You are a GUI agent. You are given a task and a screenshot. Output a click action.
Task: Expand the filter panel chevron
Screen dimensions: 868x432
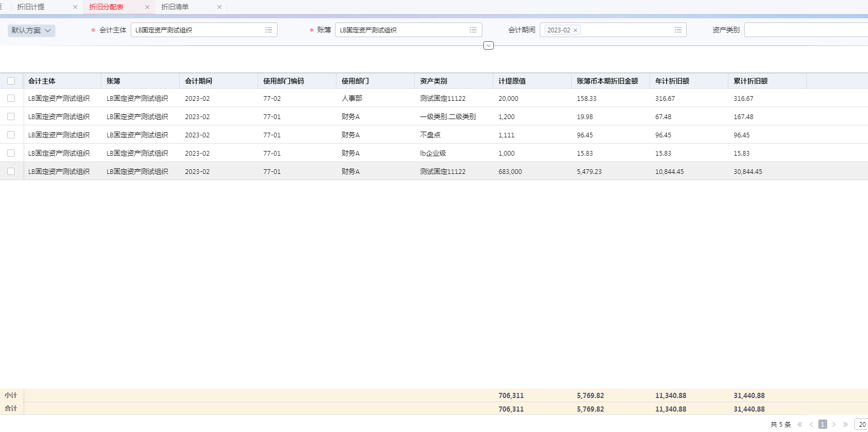tap(489, 45)
